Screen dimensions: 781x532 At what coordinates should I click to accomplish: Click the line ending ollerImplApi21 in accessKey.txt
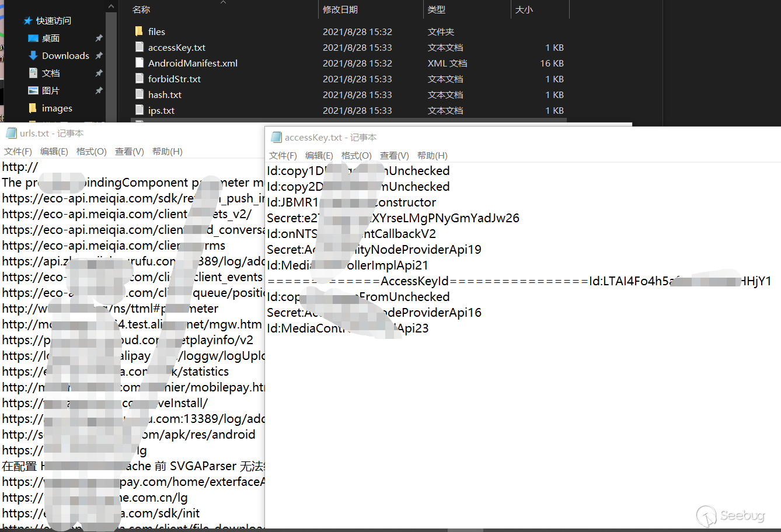347,265
